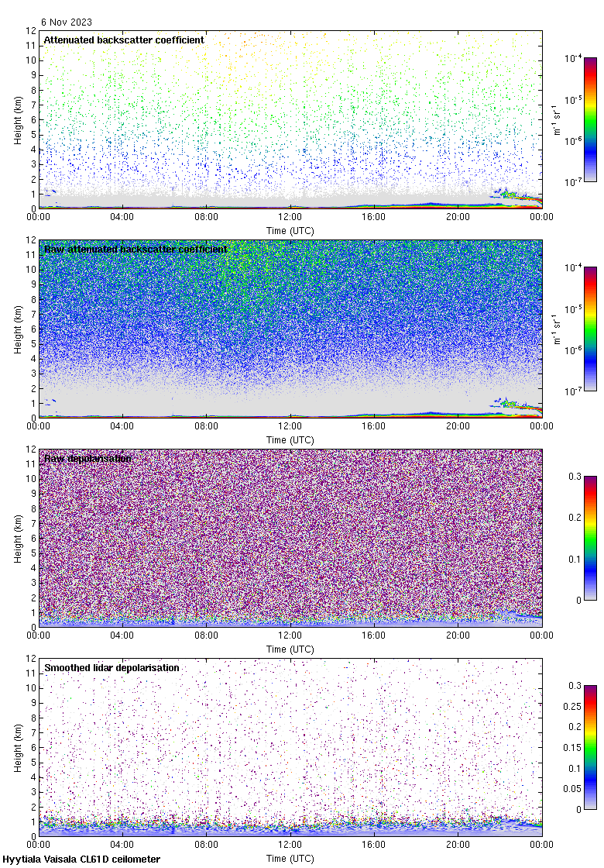The height and width of the screenshot is (868, 604).
Task: Click the 08:00 time tick under smoothed depolarisation plot
Action: [x=206, y=845]
